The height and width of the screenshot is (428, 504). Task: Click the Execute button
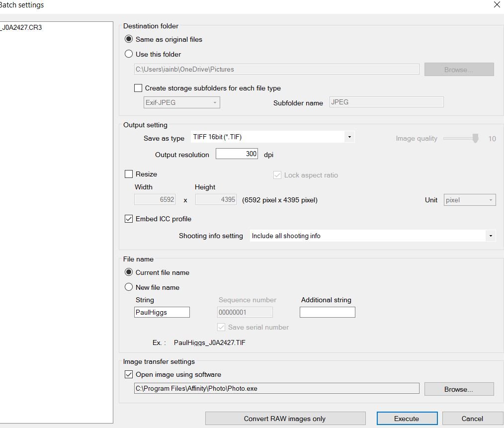pos(407,419)
